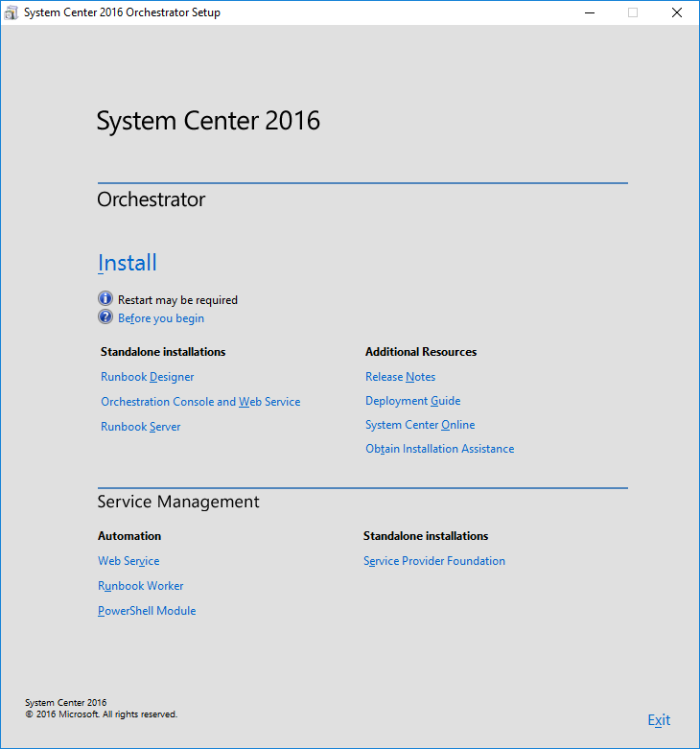Click Standalone installations heading under Orchestrator
Viewport: 700px width, 749px height.
163,352
